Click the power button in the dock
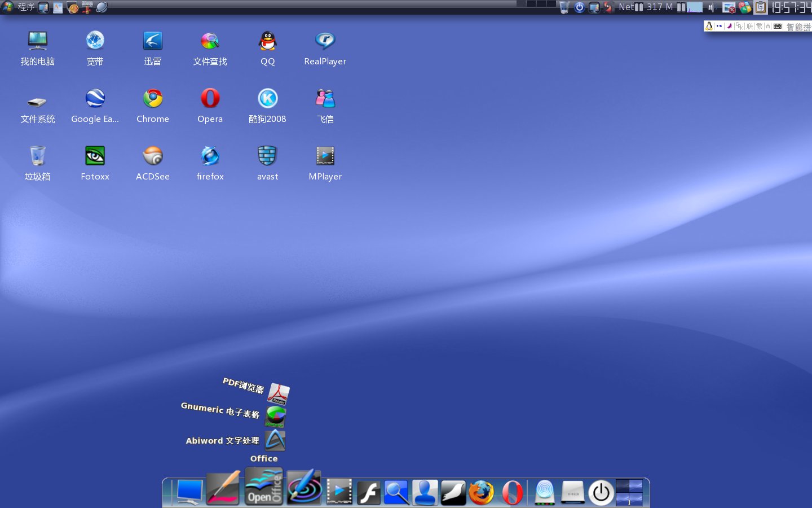Image resolution: width=812 pixels, height=508 pixels. 601,493
